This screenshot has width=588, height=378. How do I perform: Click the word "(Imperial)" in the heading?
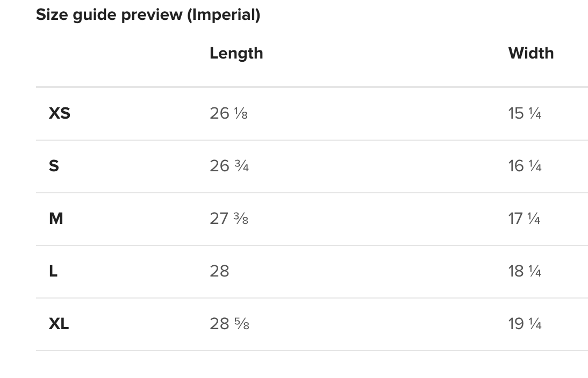click(224, 15)
